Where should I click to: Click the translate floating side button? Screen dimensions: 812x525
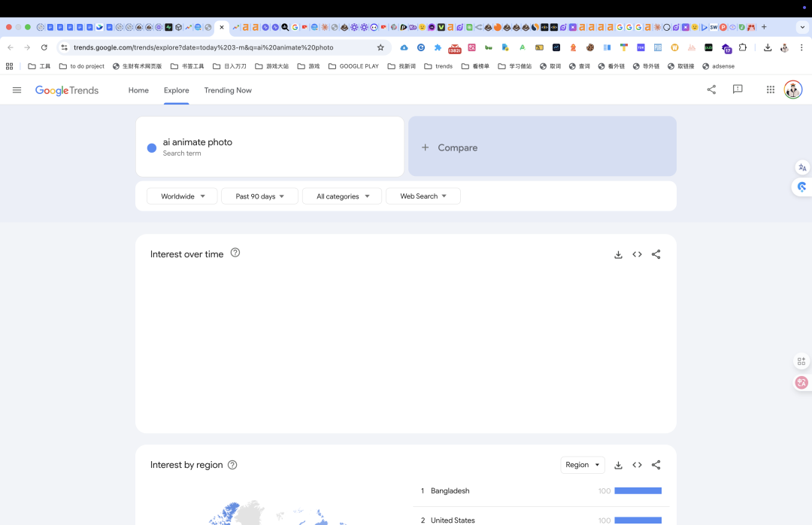(802, 168)
